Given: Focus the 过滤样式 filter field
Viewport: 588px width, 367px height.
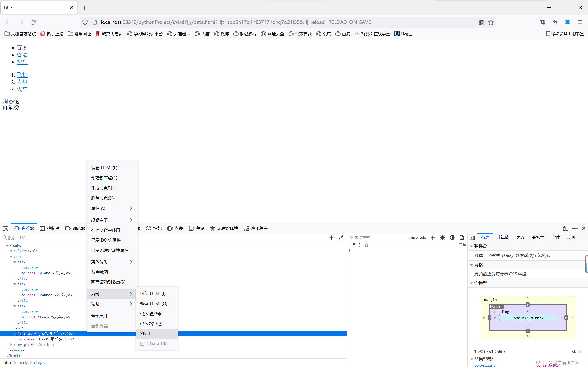Looking at the screenshot, I should (378, 238).
